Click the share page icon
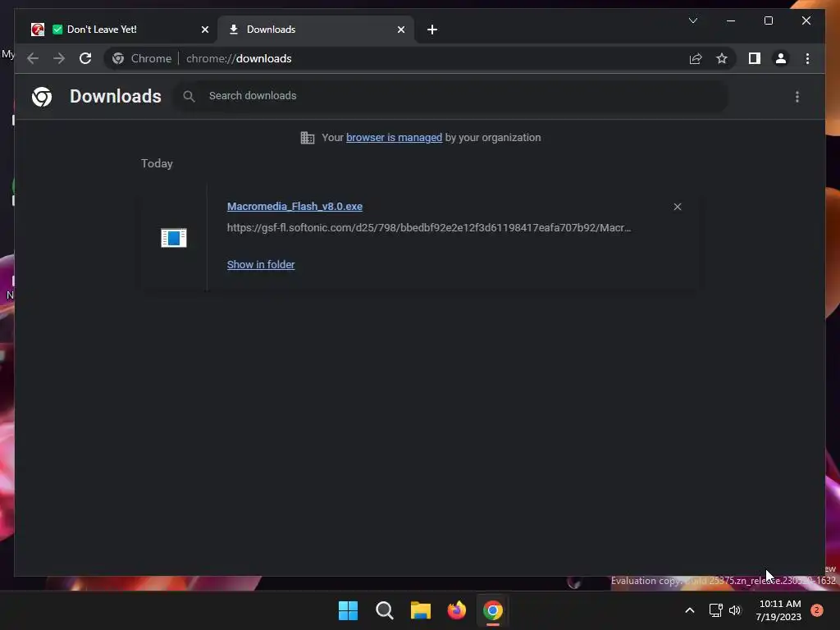The width and height of the screenshot is (840, 630). 696,58
